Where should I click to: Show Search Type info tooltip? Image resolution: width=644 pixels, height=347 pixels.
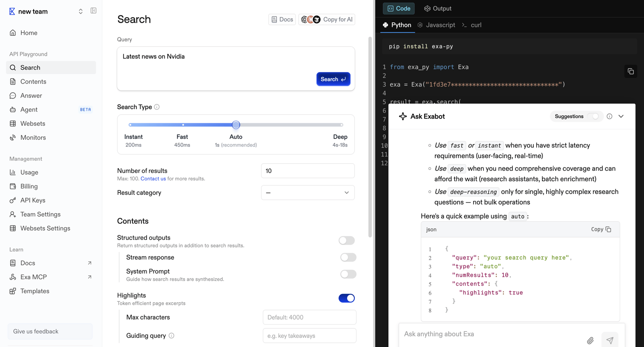[157, 107]
